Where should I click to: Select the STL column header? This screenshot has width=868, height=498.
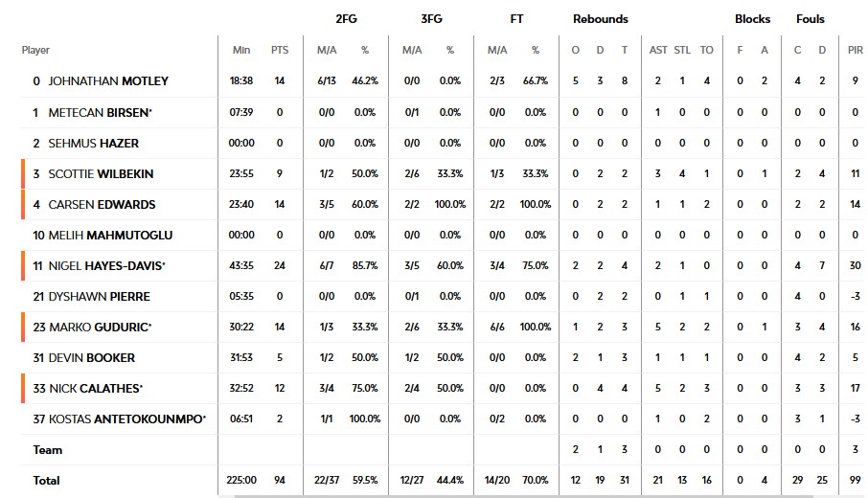682,50
